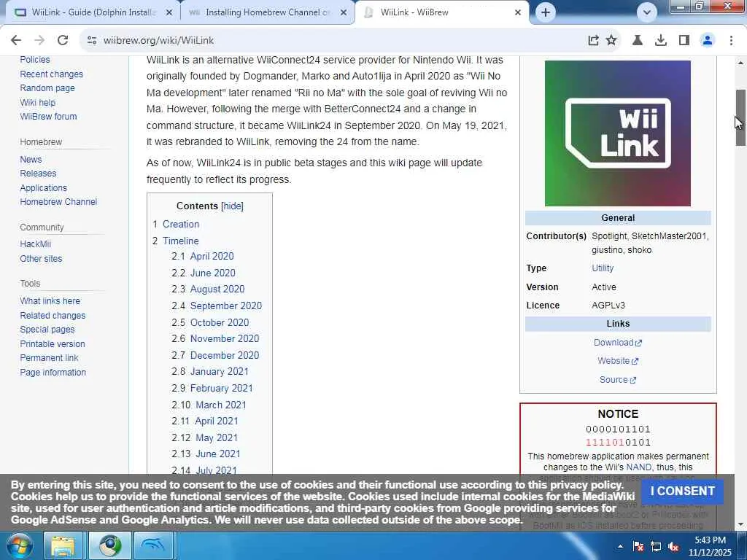Open the NAND link in notice
Viewport: 747px width, 560px height.
tap(638, 467)
